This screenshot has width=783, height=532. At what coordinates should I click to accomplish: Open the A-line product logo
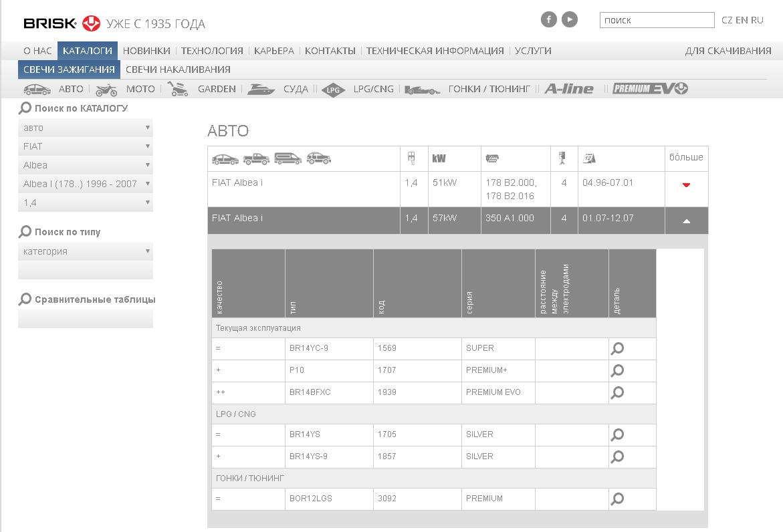[569, 89]
